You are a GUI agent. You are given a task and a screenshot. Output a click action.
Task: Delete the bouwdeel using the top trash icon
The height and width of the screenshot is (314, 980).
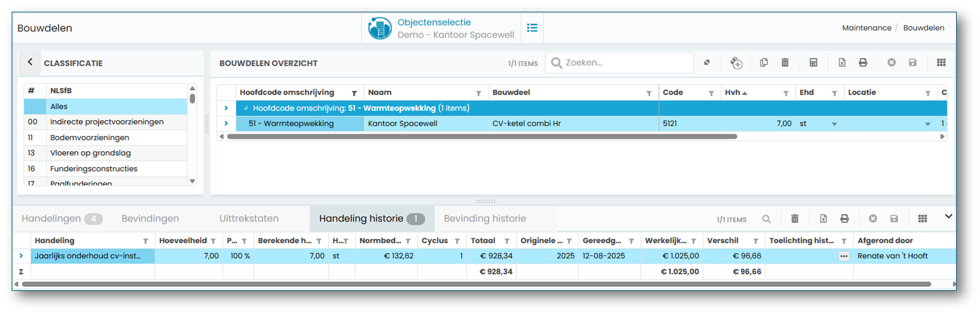(785, 62)
